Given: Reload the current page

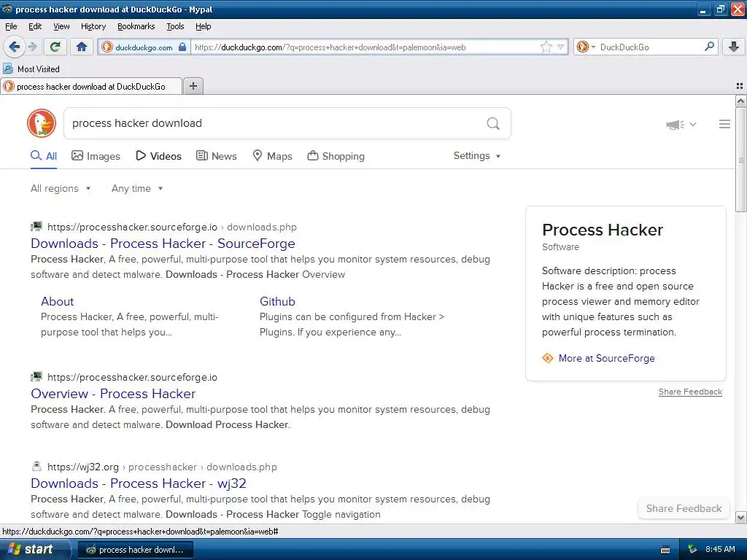Looking at the screenshot, I should 55,47.
